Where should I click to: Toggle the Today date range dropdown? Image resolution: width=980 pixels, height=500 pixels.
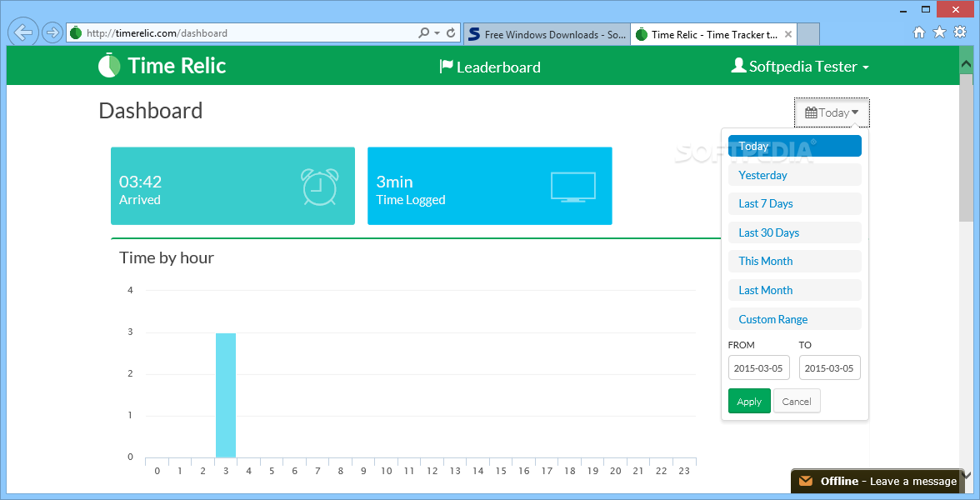click(832, 112)
